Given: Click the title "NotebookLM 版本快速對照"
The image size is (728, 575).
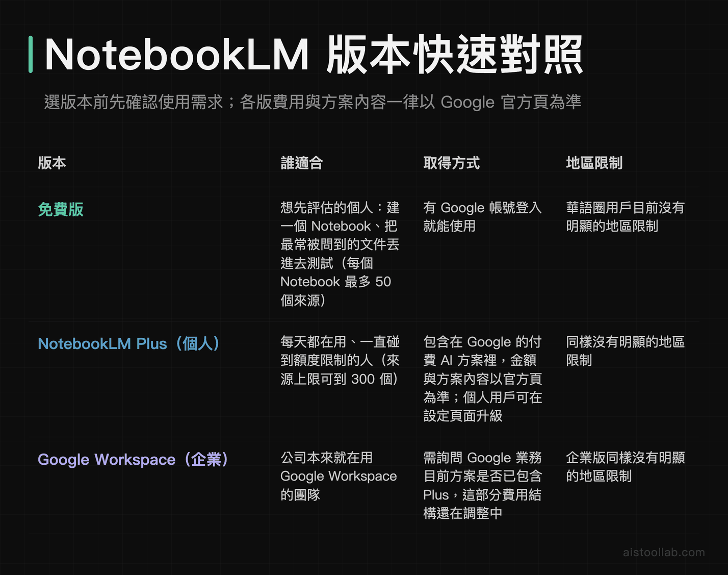Looking at the screenshot, I should click(314, 55).
